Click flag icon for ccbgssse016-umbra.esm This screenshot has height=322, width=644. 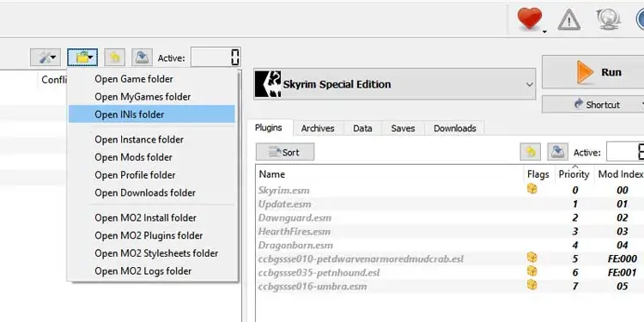click(532, 284)
